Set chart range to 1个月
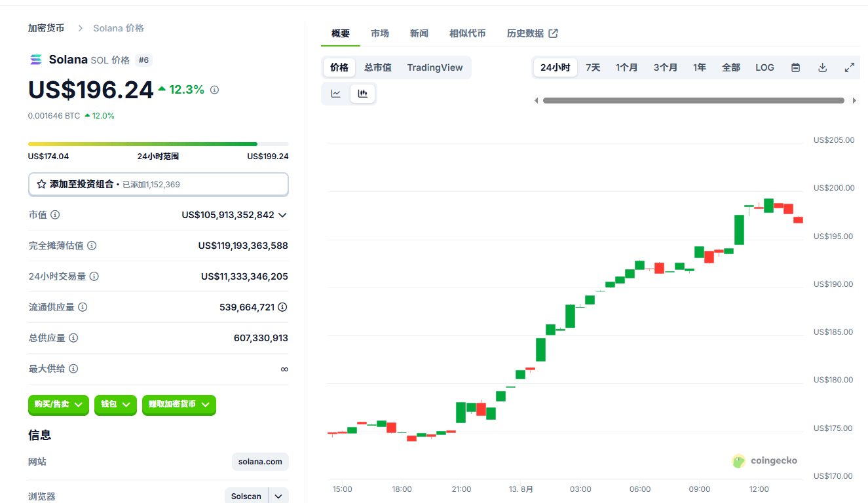Image resolution: width=868 pixels, height=503 pixels. (x=627, y=67)
